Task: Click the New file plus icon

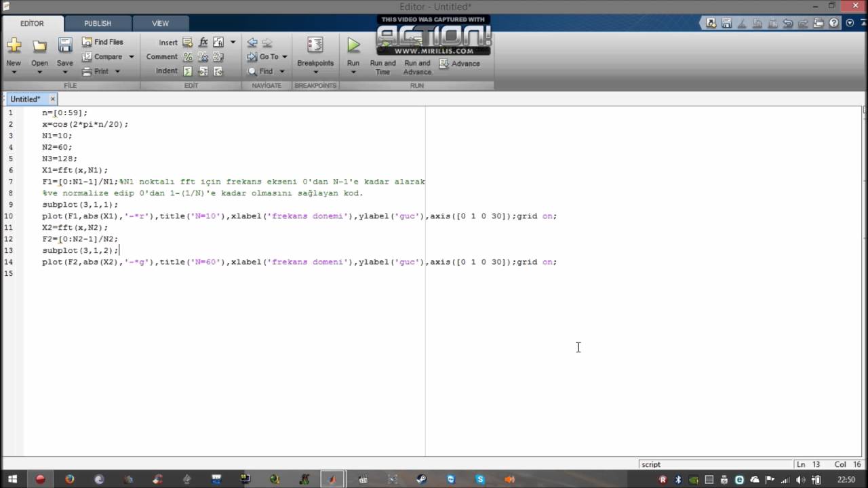Action: (14, 45)
